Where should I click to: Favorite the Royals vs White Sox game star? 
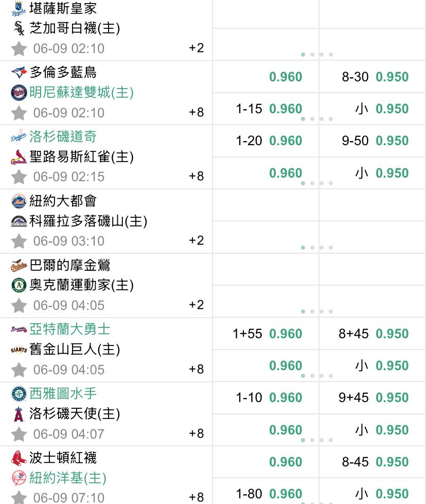point(19,48)
